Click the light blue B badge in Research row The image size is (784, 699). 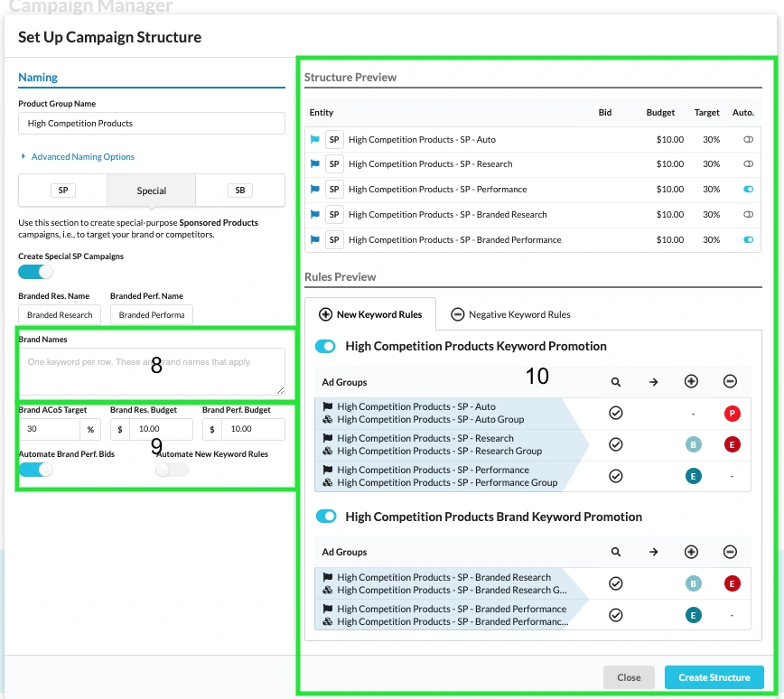tap(692, 444)
